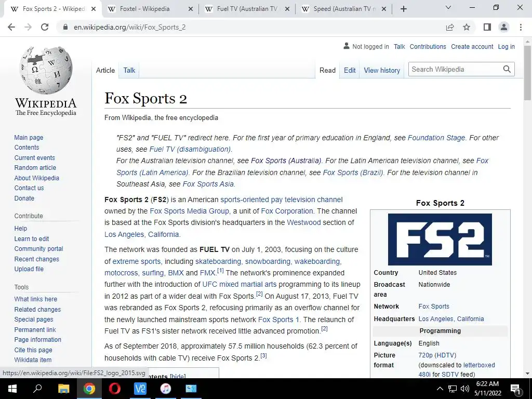Follow the Fuel TV (disambiguation) link

[190, 149]
